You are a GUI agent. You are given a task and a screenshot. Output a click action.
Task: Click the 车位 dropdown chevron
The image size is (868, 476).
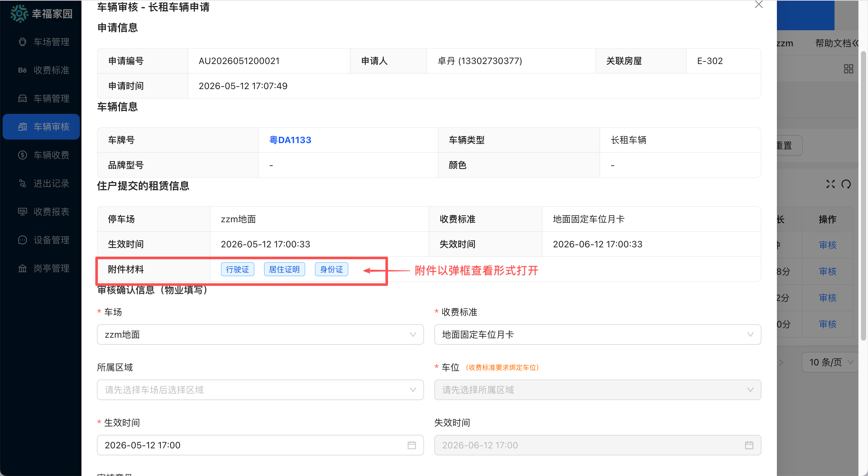pyautogui.click(x=750, y=389)
